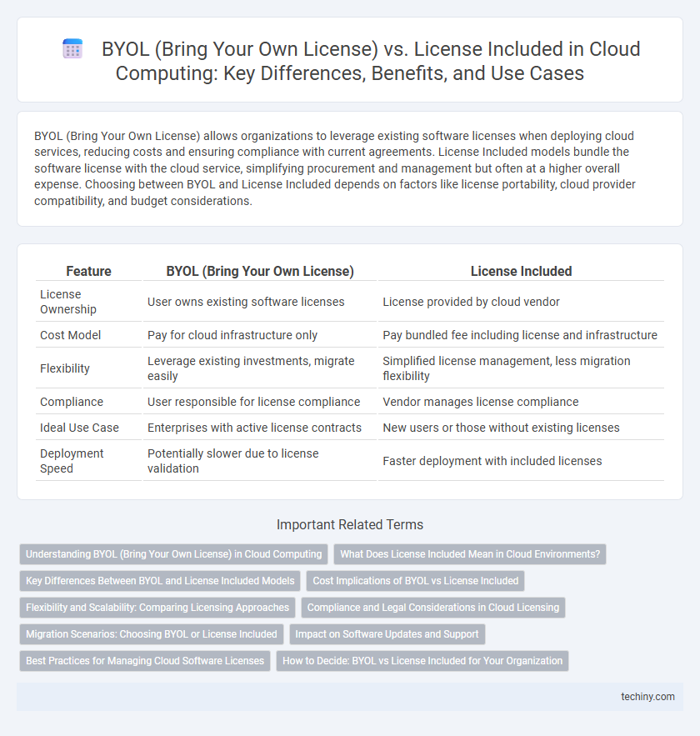Viewport: 700px width, 736px height.
Task: Click the 'Important Related Terms' heading
Action: click(x=349, y=525)
